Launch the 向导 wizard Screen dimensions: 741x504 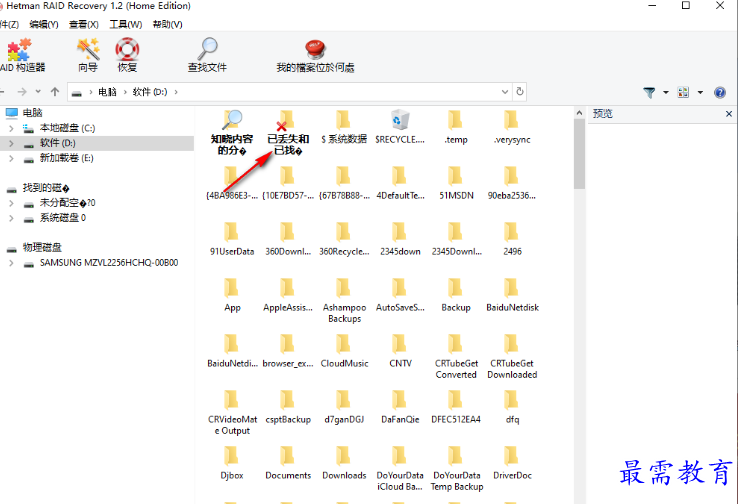[88, 55]
